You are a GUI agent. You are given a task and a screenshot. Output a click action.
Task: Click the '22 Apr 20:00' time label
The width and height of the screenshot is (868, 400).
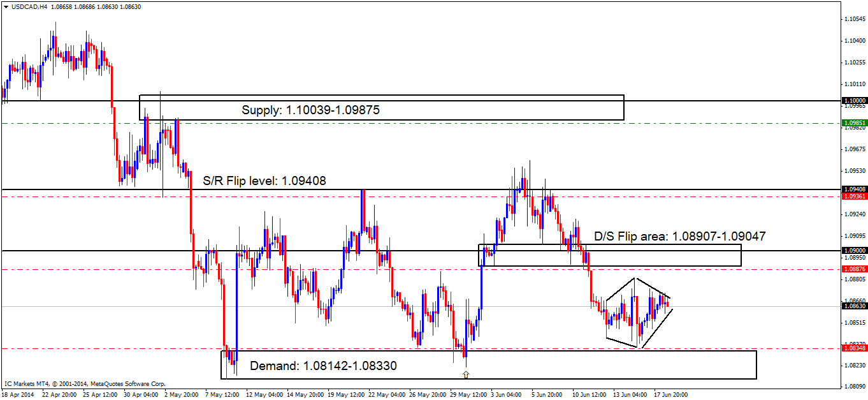tap(59, 394)
